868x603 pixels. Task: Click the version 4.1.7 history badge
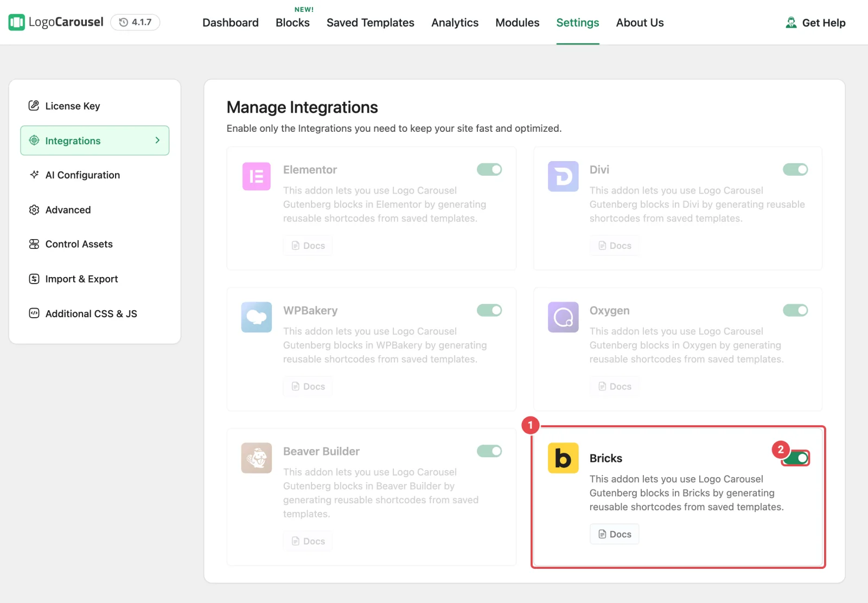coord(135,22)
